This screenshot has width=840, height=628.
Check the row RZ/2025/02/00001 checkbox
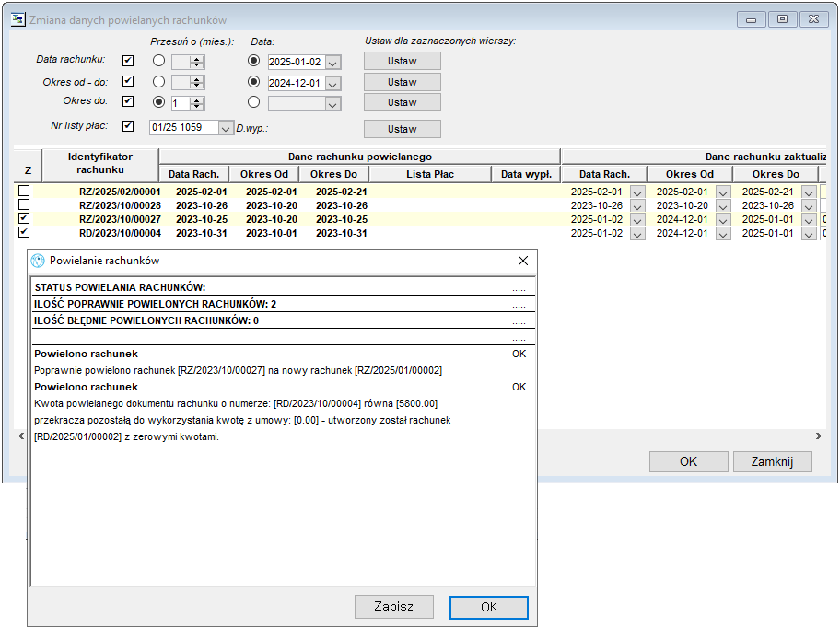[24, 191]
